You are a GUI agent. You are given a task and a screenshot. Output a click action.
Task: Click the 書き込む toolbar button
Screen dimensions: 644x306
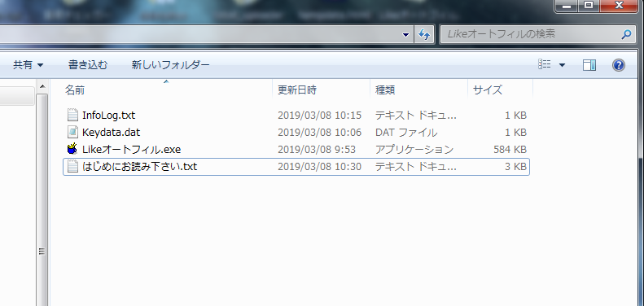coord(87,65)
